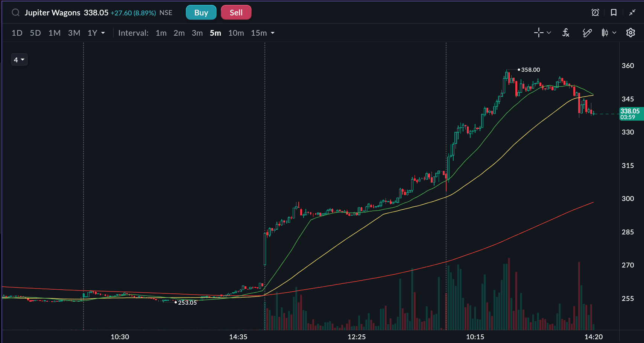Open the 15m interval dropdown
644x343 pixels.
click(x=263, y=33)
